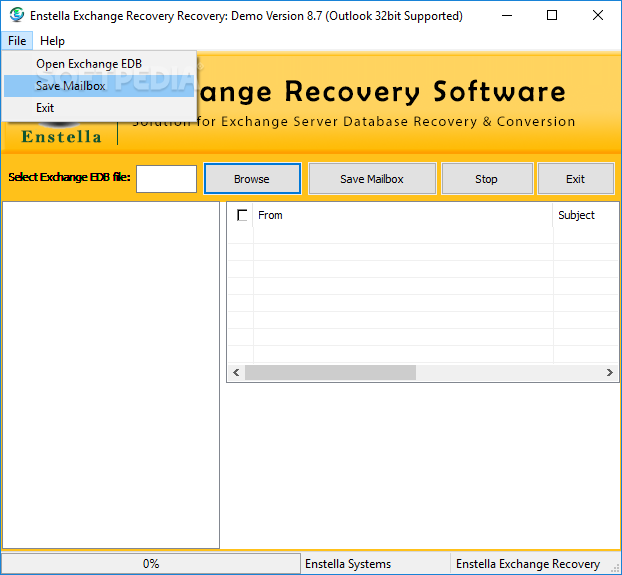Maximize the Enstella window
The image size is (622, 575).
tap(552, 15)
